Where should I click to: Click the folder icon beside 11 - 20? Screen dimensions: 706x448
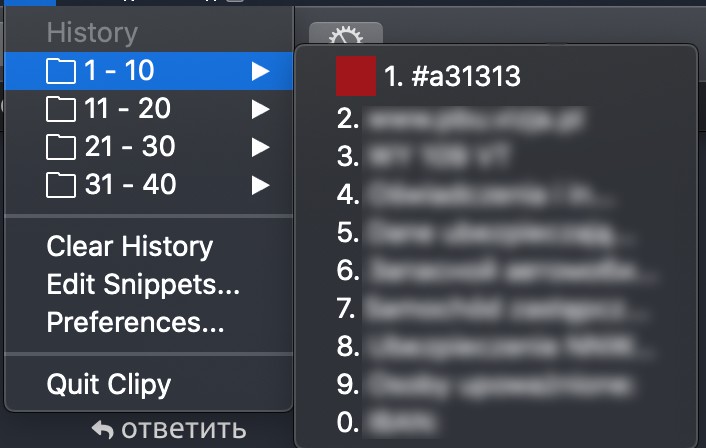point(60,109)
